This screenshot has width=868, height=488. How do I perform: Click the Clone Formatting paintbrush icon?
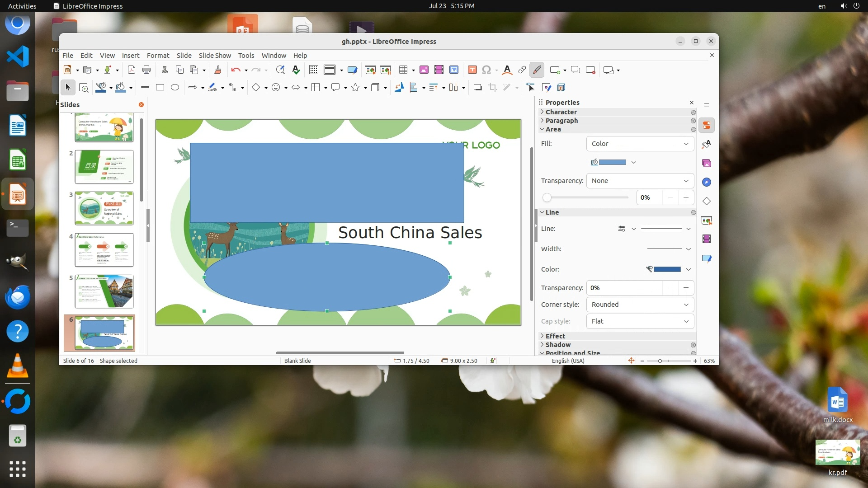[217, 70]
